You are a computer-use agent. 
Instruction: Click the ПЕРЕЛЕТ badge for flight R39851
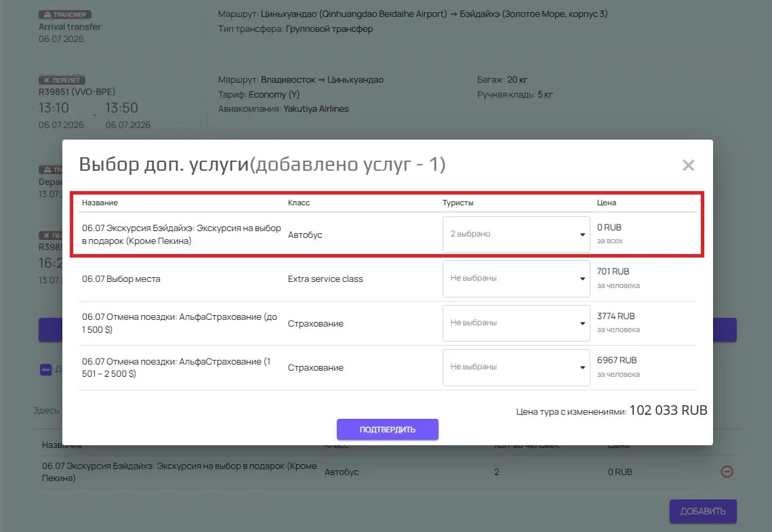click(x=62, y=80)
